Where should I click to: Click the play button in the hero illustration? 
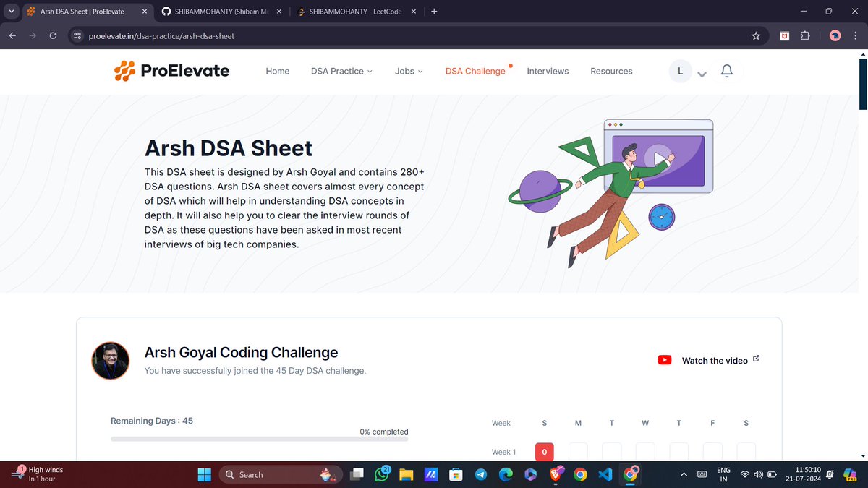[658, 157]
